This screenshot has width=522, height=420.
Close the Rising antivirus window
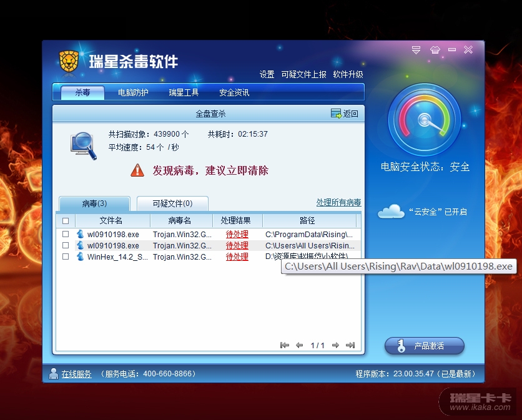468,49
